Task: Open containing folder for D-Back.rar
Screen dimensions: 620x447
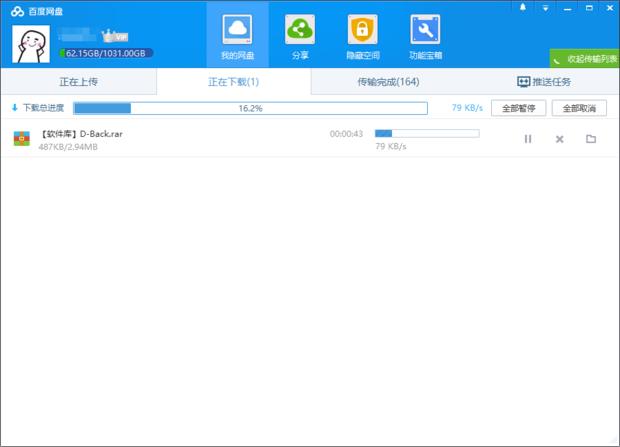Action: (x=591, y=139)
